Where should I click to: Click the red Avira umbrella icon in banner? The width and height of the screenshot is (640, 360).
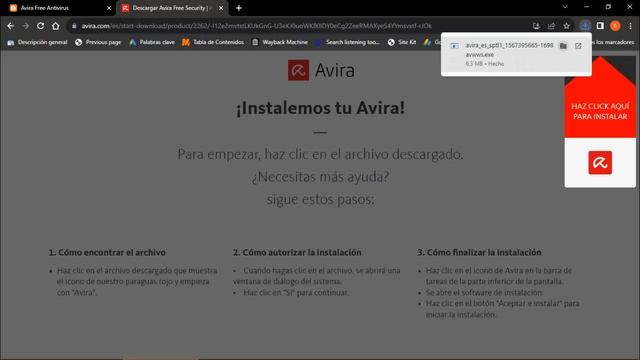[600, 162]
